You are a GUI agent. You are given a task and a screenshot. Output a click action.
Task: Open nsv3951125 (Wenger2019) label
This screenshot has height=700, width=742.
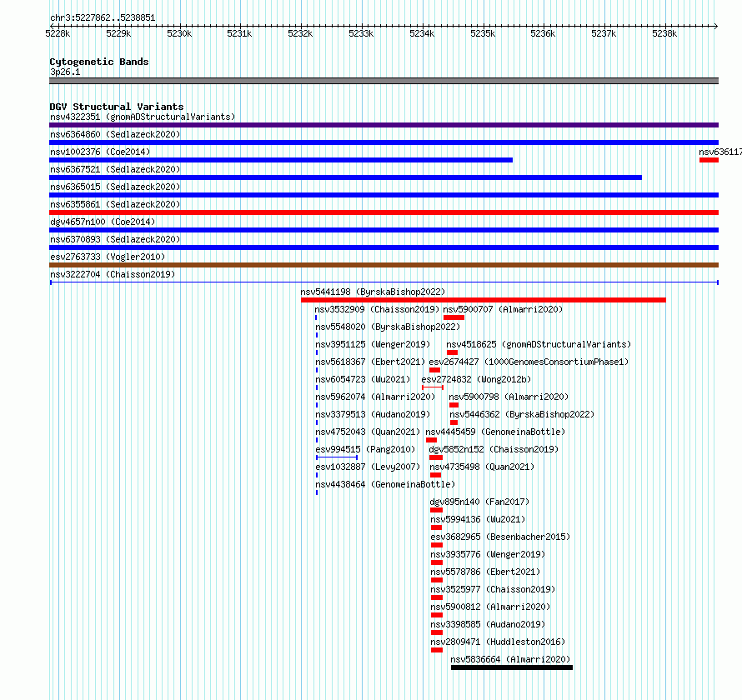(373, 344)
